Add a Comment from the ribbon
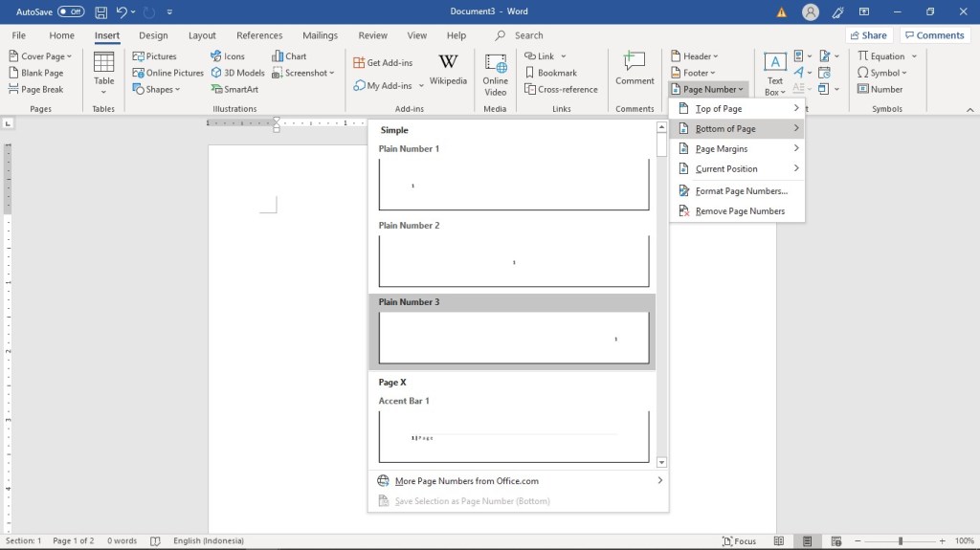Image resolution: width=980 pixels, height=550 pixels. [635, 70]
